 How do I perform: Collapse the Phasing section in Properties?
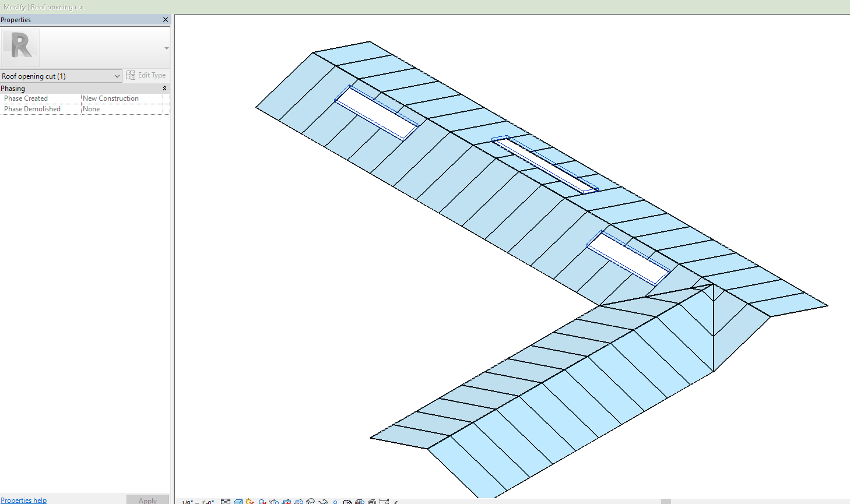[x=165, y=88]
